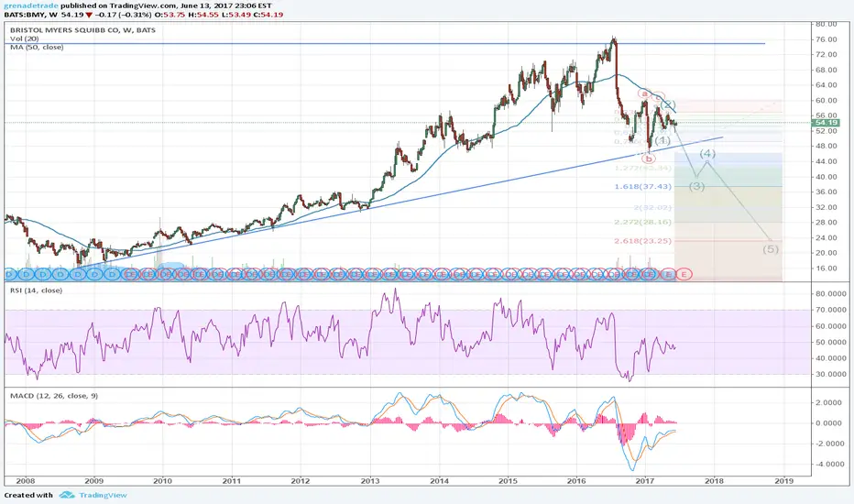Click the -4.0000 MACD axis label
854x504 pixels.
pos(830,465)
